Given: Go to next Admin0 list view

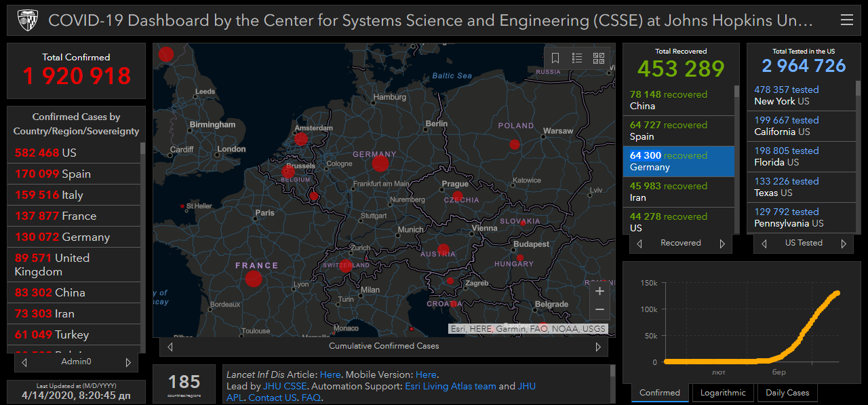Looking at the screenshot, I should click(128, 362).
